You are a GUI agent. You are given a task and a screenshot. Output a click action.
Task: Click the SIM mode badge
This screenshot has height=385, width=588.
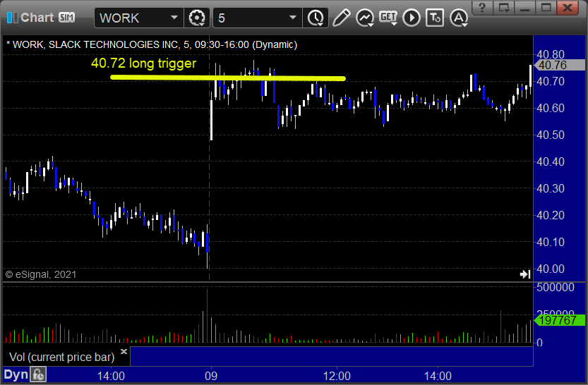coord(67,17)
